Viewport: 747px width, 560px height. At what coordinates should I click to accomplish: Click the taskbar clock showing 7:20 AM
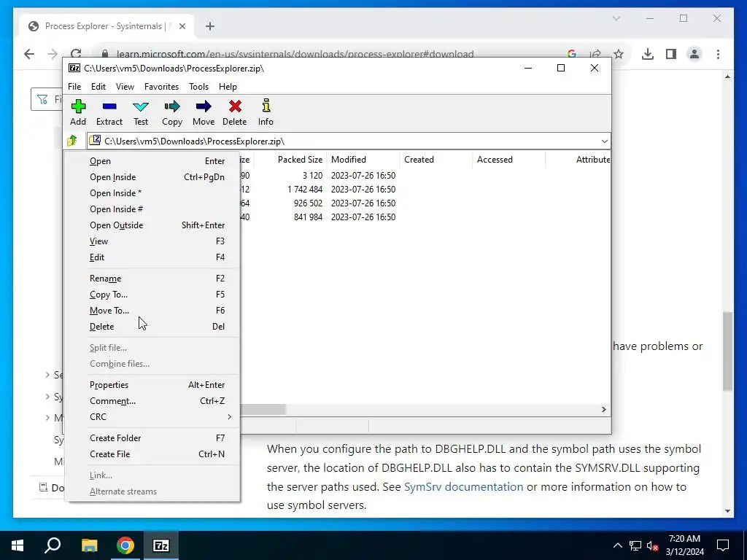[684, 545]
